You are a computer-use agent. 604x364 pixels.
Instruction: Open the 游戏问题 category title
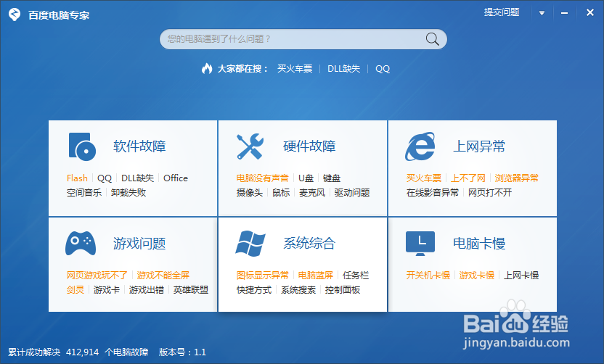point(139,243)
